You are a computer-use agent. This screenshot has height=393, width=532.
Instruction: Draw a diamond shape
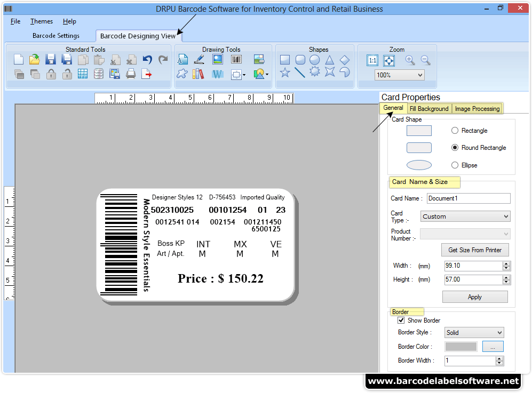pos(345,60)
